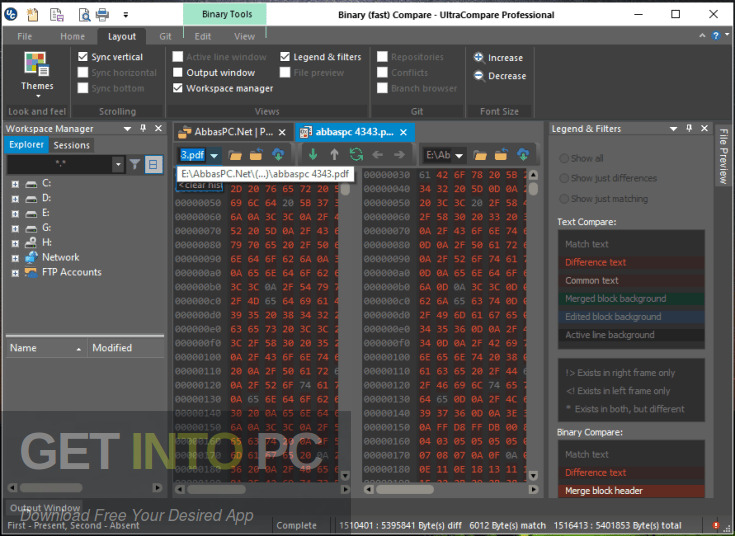Click the Merged block background color swatch

click(x=631, y=299)
